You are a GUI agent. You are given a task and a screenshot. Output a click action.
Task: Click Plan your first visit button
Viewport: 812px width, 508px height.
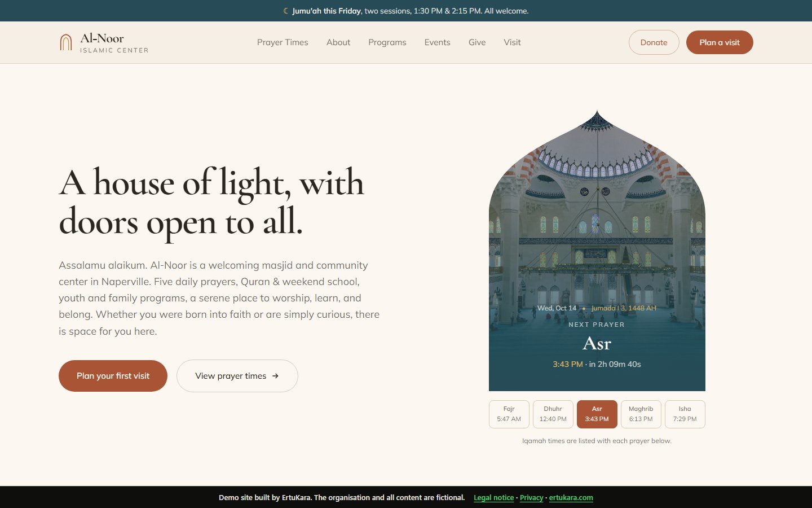(x=113, y=376)
